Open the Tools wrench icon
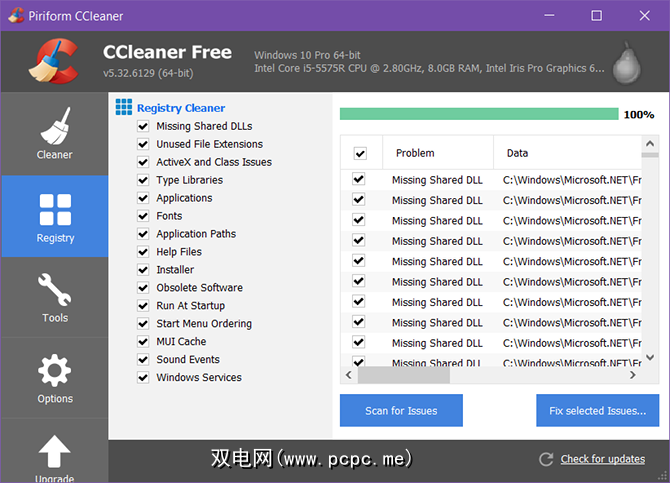Image resolution: width=670 pixels, height=483 pixels. click(x=55, y=289)
